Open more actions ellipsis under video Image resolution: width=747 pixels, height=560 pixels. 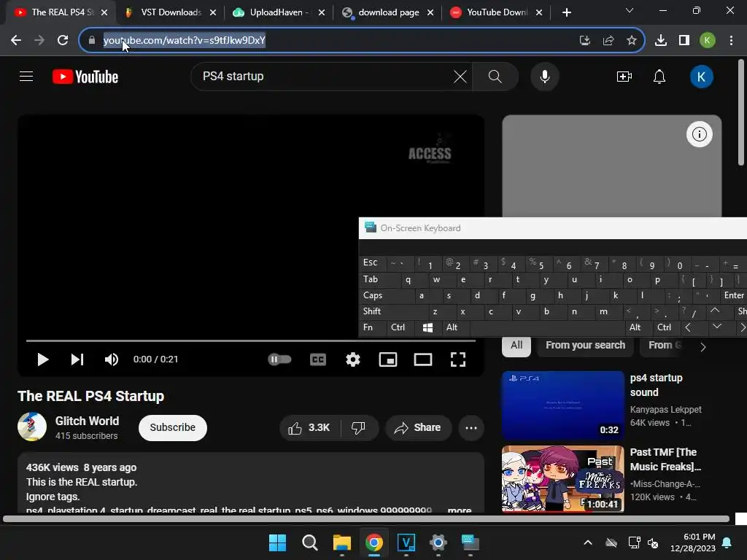pyautogui.click(x=471, y=427)
